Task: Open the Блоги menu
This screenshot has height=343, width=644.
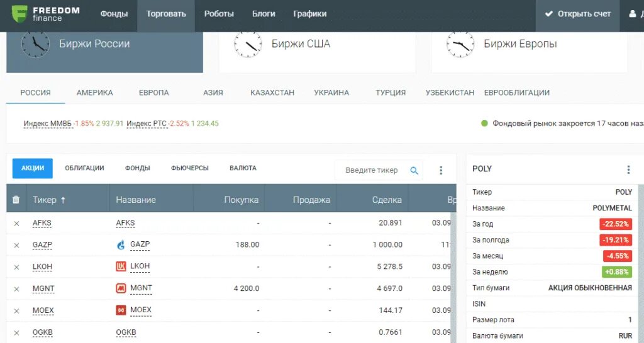Action: (264, 14)
